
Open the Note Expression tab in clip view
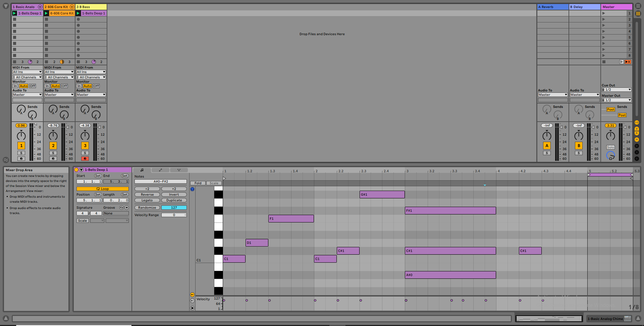click(179, 170)
